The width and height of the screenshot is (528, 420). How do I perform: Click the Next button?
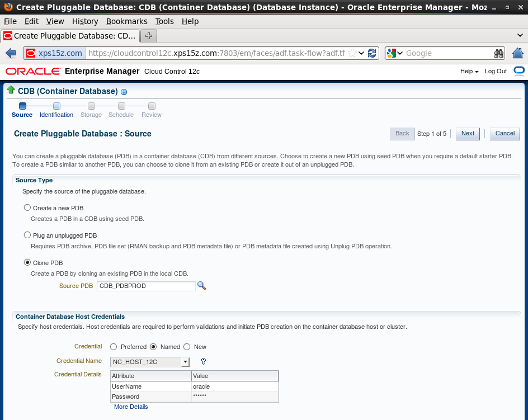click(x=468, y=133)
